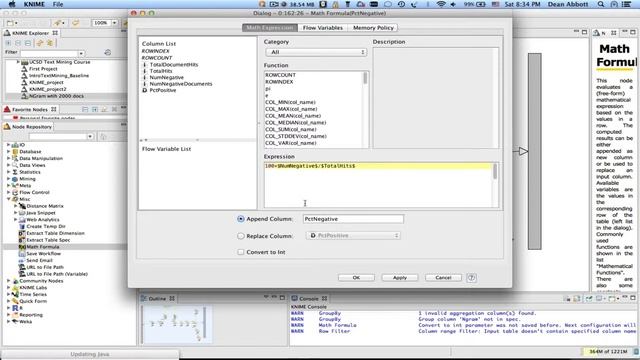Choose COL_MIN(col_name) in the Function list
The width and height of the screenshot is (640, 360).
[290, 102]
